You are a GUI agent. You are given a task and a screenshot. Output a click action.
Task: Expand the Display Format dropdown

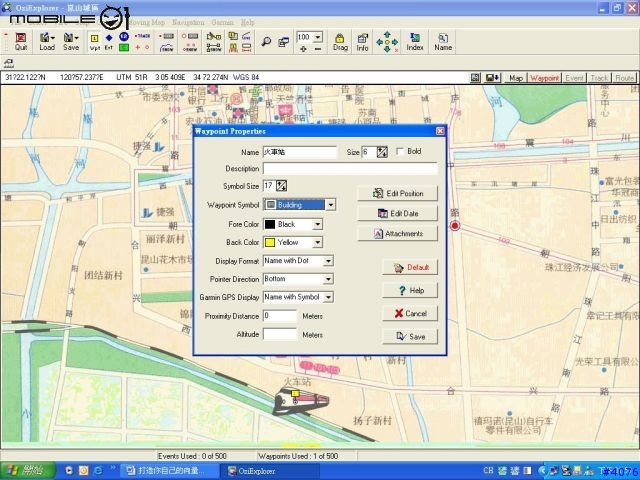328,261
